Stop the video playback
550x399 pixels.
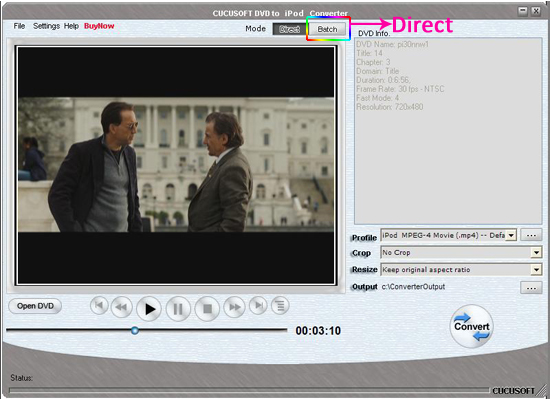pyautogui.click(x=207, y=309)
